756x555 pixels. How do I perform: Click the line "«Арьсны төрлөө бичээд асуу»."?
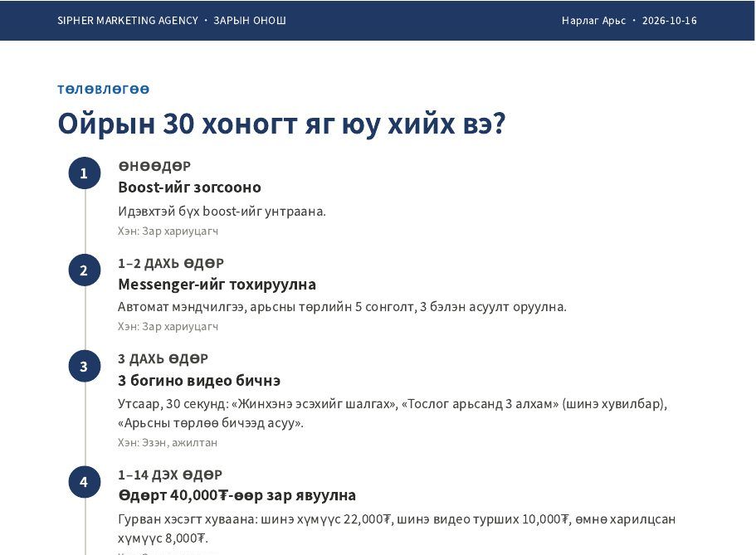(x=211, y=423)
